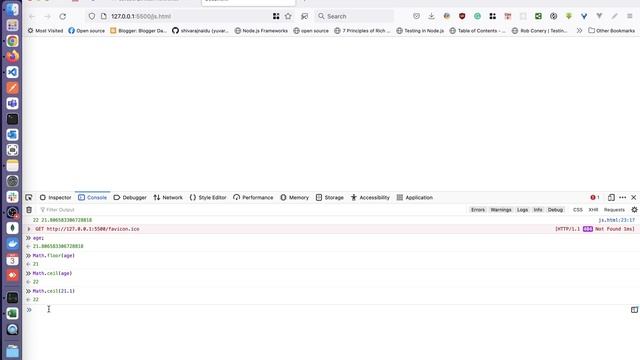Pick an element with the inspector picker icon
Viewport: 640px width, 360px height.
point(29,198)
